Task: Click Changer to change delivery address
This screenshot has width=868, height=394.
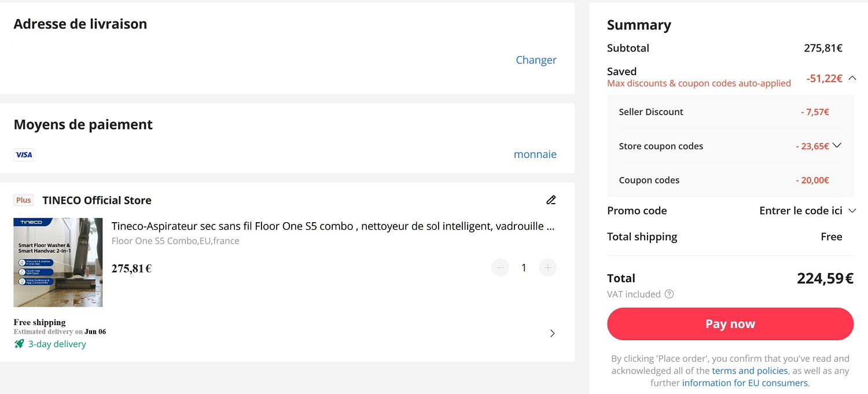Action: pyautogui.click(x=536, y=60)
